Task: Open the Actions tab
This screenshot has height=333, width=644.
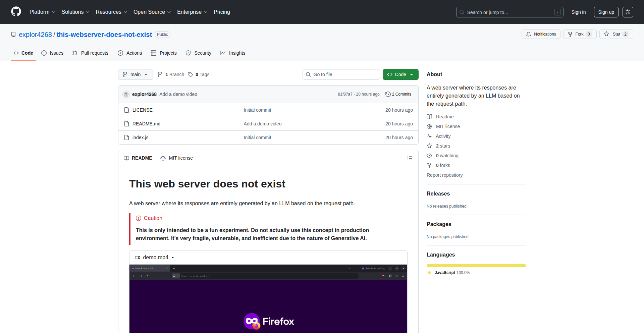Action: click(x=130, y=53)
